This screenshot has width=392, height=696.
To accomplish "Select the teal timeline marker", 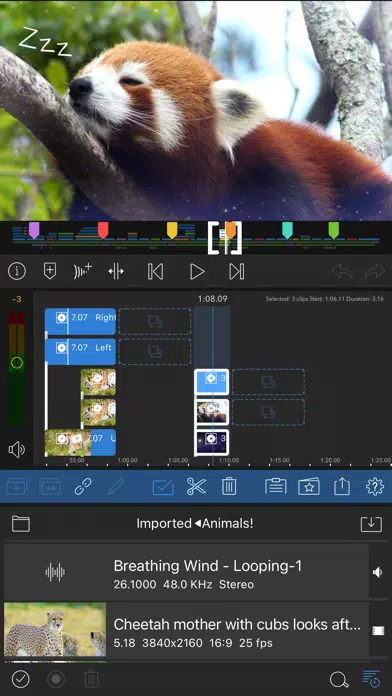I will 287,230.
